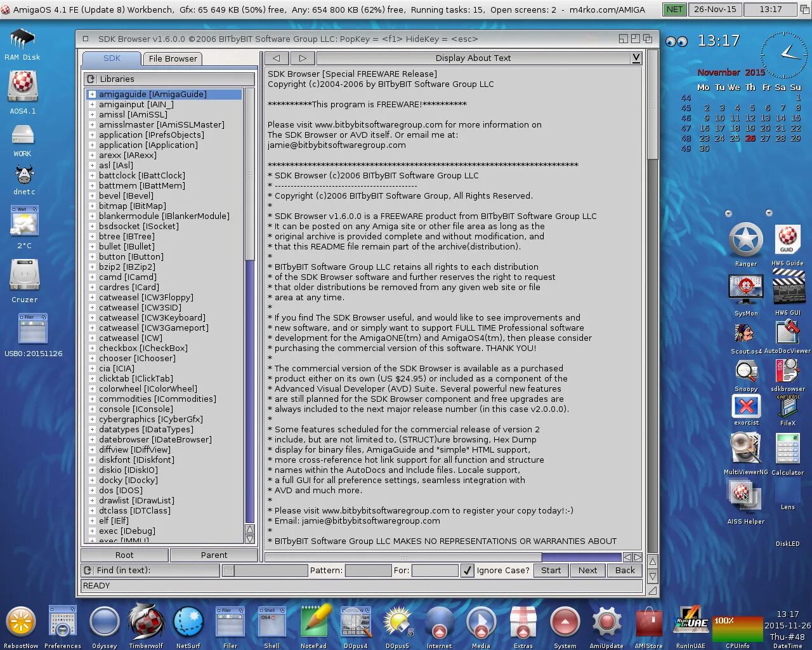Expand dos [IDOS] tree node
812x650 pixels.
[x=92, y=490]
